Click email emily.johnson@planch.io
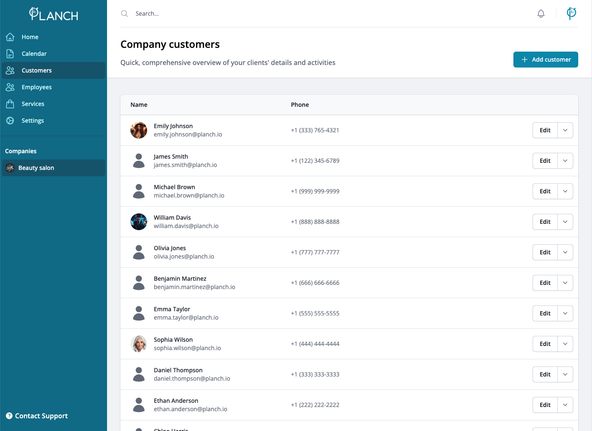This screenshot has width=592, height=431. point(188,135)
